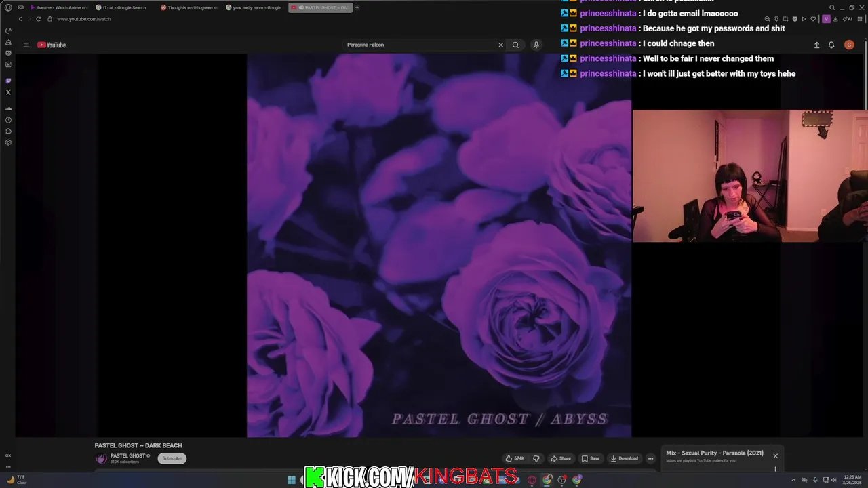Click the Share button under the video
Image resolution: width=868 pixels, height=488 pixels.
(x=561, y=458)
